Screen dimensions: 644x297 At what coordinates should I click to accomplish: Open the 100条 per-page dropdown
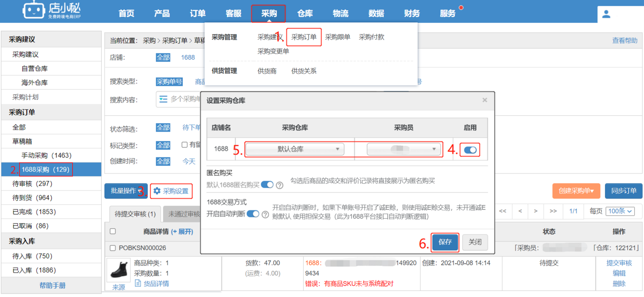(620, 211)
